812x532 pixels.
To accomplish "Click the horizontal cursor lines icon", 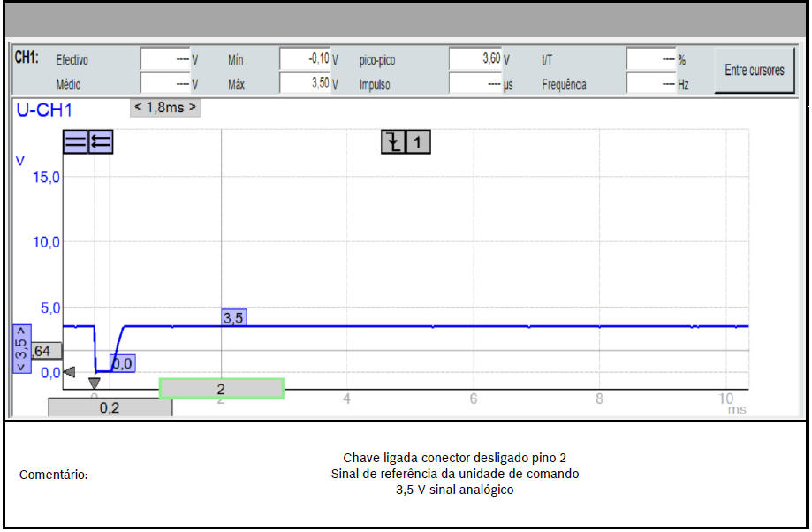I will pyautogui.click(x=75, y=142).
